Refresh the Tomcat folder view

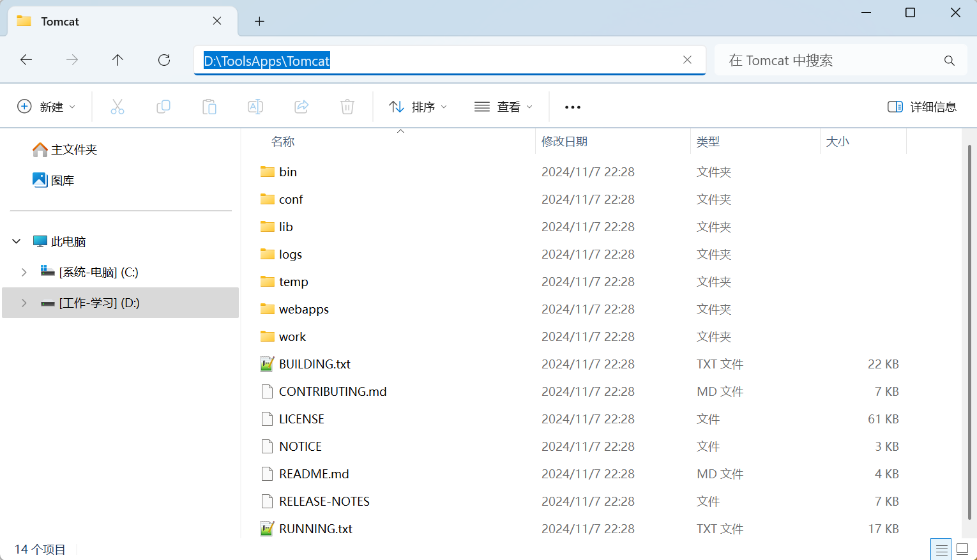coord(164,60)
